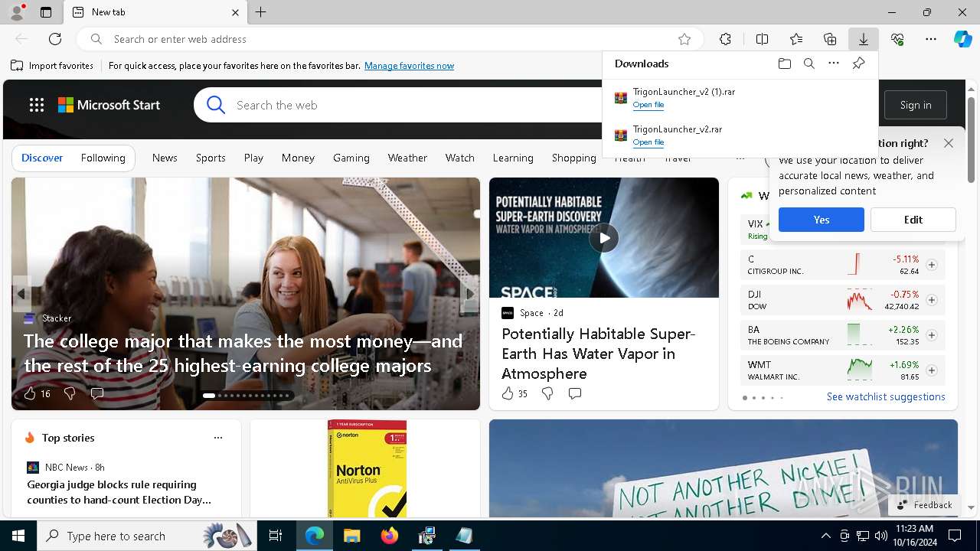This screenshot has width=980, height=551.
Task: Open the Learning tab
Action: coord(513,158)
